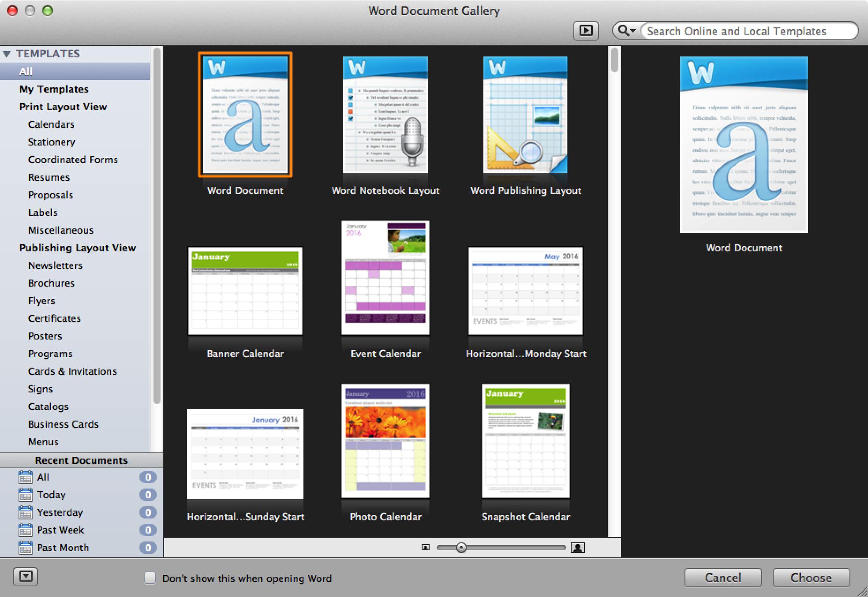
Task: Open the Miscellaneous category
Action: coord(75,230)
